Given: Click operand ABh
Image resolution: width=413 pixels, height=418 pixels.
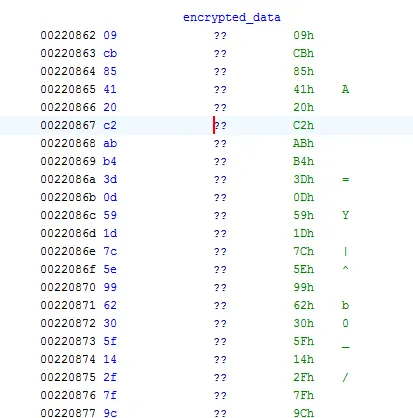Looking at the screenshot, I should pyautogui.click(x=303, y=143).
